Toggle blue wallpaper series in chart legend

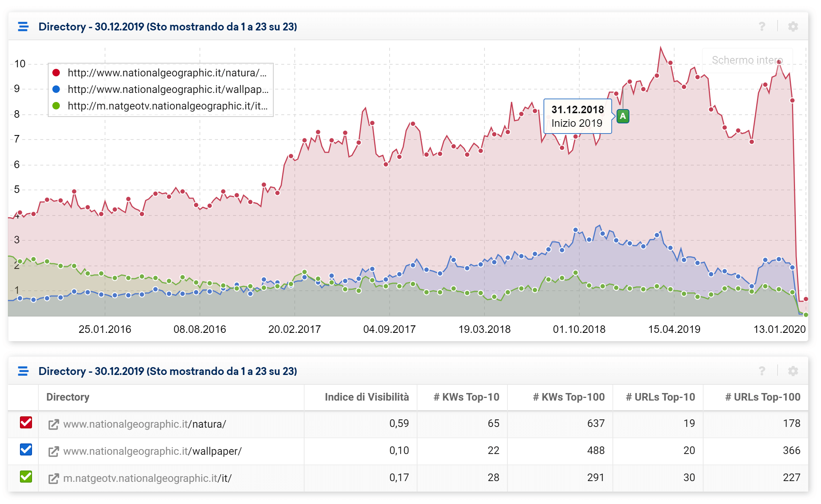point(161,90)
